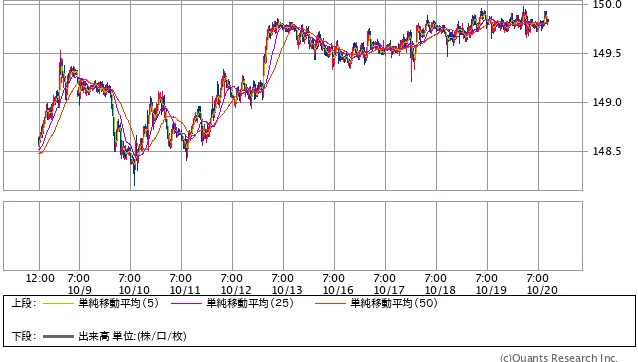Click the yellow-green MA(5) legend line

[58, 303]
